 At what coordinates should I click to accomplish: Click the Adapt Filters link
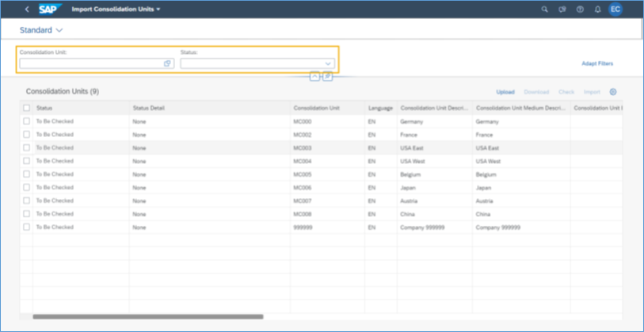point(597,63)
